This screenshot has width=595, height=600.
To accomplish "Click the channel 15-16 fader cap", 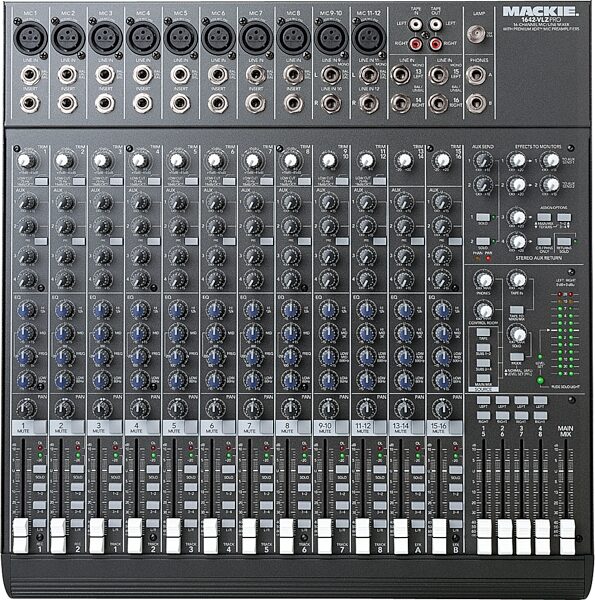I will (439, 535).
